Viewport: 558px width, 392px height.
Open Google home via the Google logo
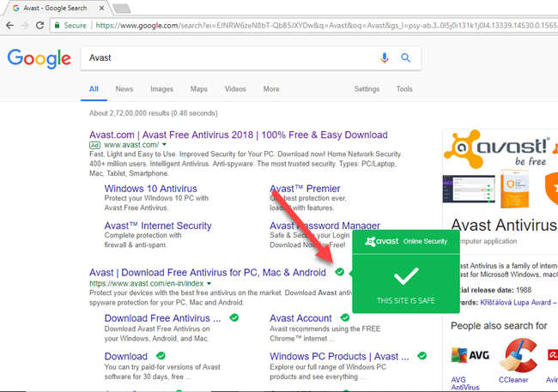[39, 58]
